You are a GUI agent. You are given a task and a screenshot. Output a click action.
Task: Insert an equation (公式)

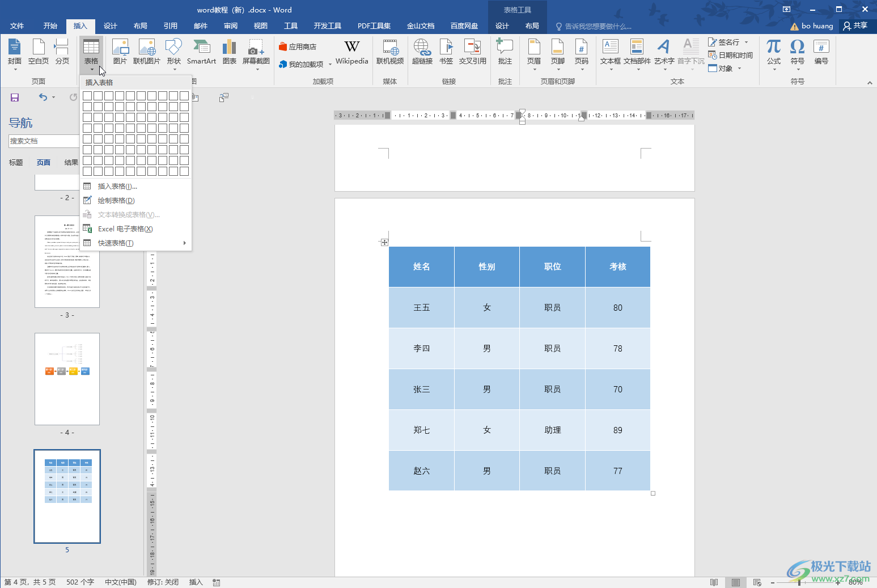pos(774,54)
